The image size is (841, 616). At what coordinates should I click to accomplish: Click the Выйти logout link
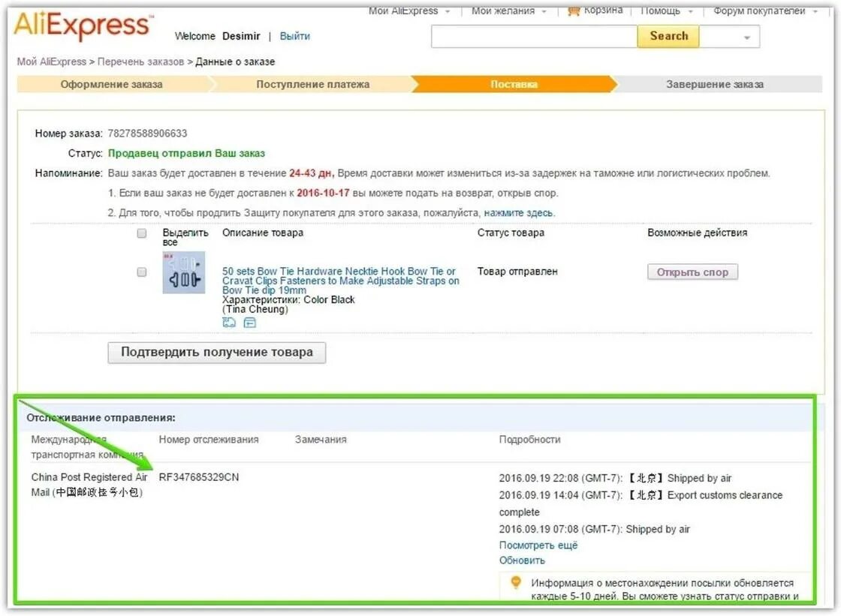295,36
